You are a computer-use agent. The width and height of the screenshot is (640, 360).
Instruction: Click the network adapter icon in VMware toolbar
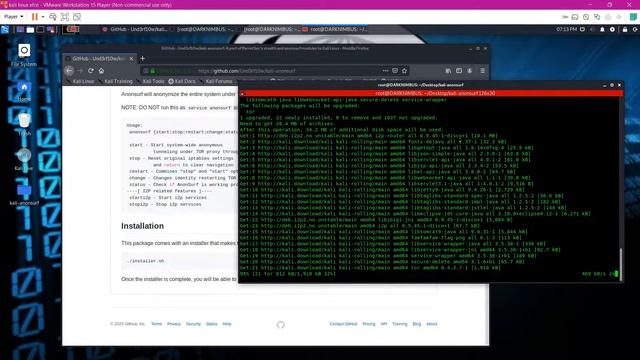597,17
